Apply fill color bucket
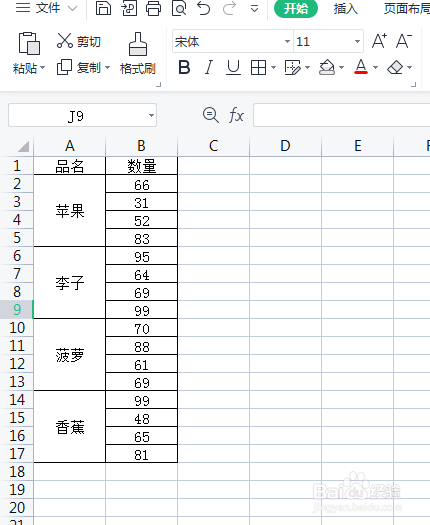Image resolution: width=430 pixels, height=525 pixels. [327, 67]
